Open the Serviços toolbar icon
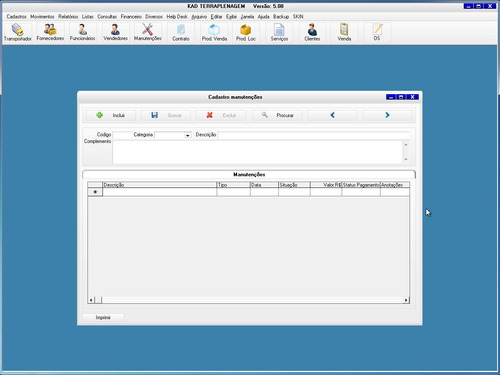 (x=279, y=32)
